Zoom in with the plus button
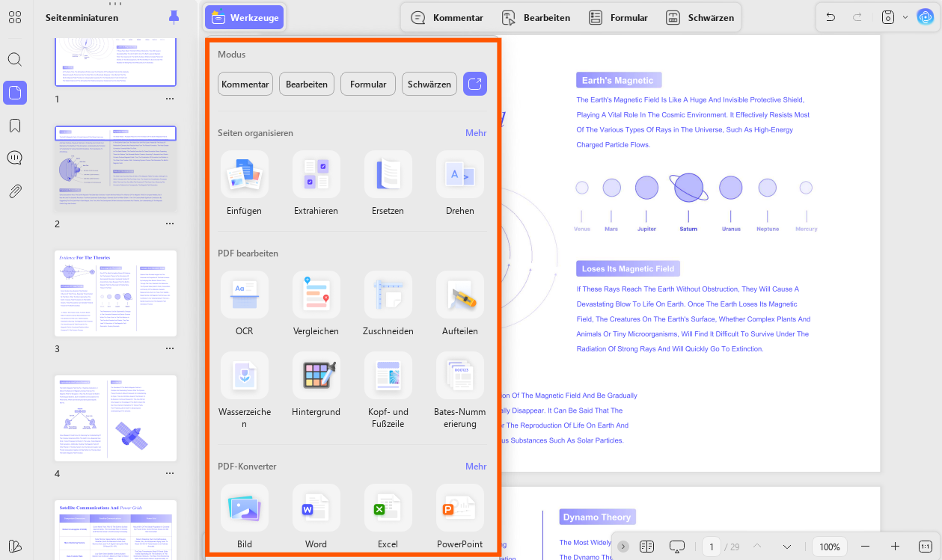 [895, 547]
